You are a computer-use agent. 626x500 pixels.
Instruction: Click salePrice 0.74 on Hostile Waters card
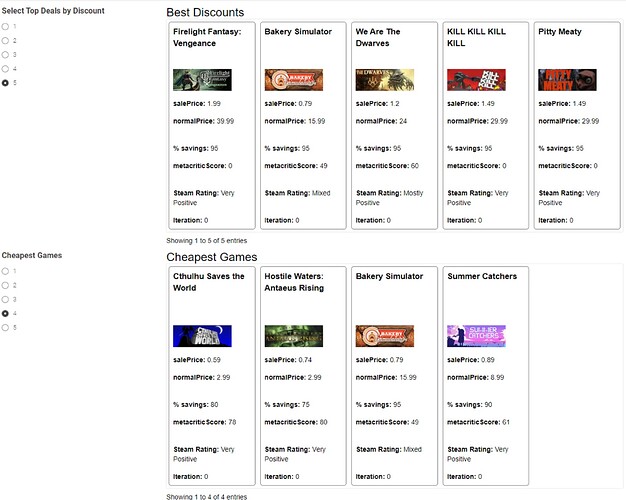[288, 360]
